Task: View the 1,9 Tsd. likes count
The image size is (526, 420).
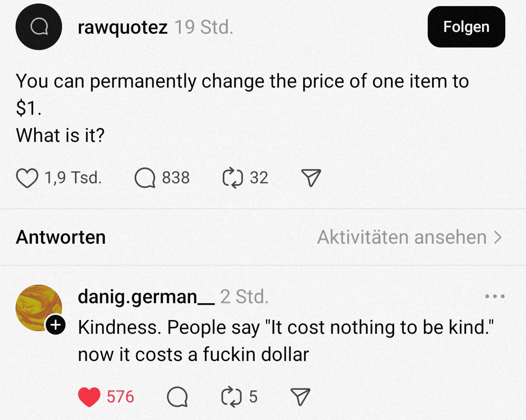Action: click(x=73, y=178)
